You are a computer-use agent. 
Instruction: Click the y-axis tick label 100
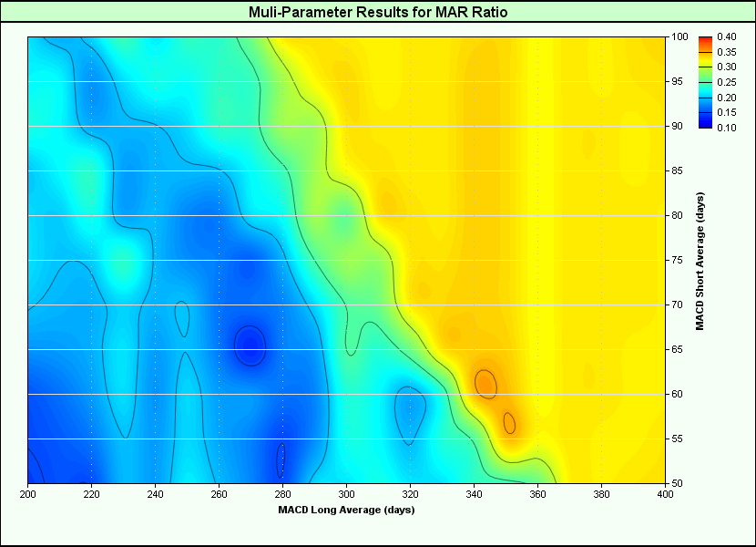(680, 37)
